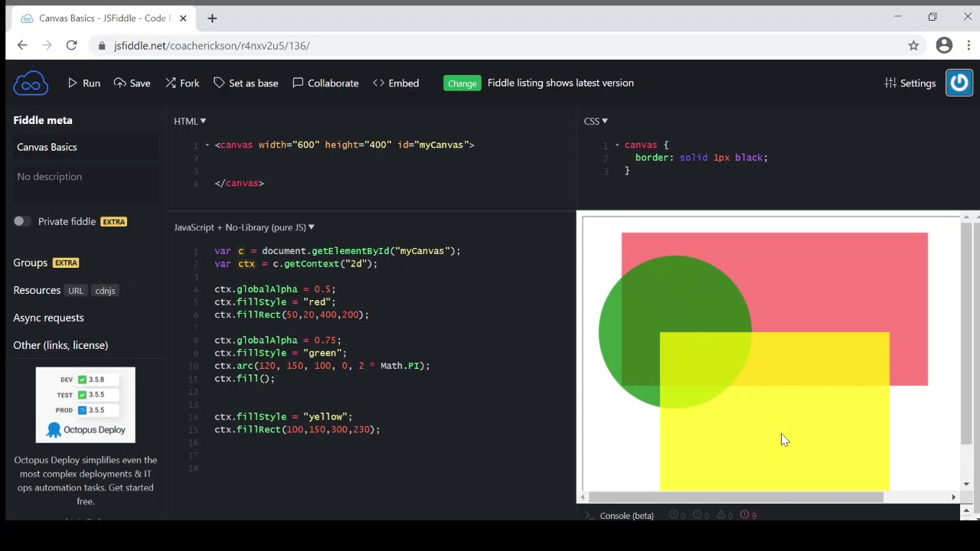Fold the CSS canvas rule arrow
Viewport: 980px width, 551px height.
617,145
